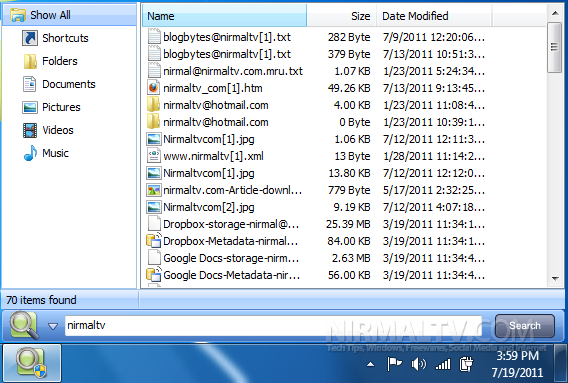This screenshot has width=568, height=383.
Task: Select file name nirmal@nirmaltv.com.mru.txt
Action: coord(233,71)
